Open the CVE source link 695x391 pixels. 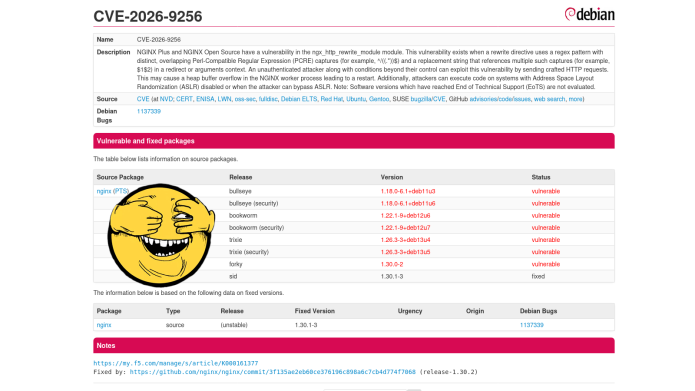(x=143, y=99)
